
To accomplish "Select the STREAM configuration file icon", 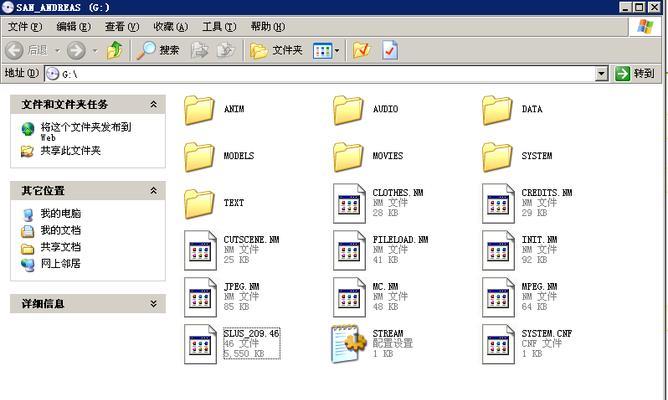I will tap(349, 344).
